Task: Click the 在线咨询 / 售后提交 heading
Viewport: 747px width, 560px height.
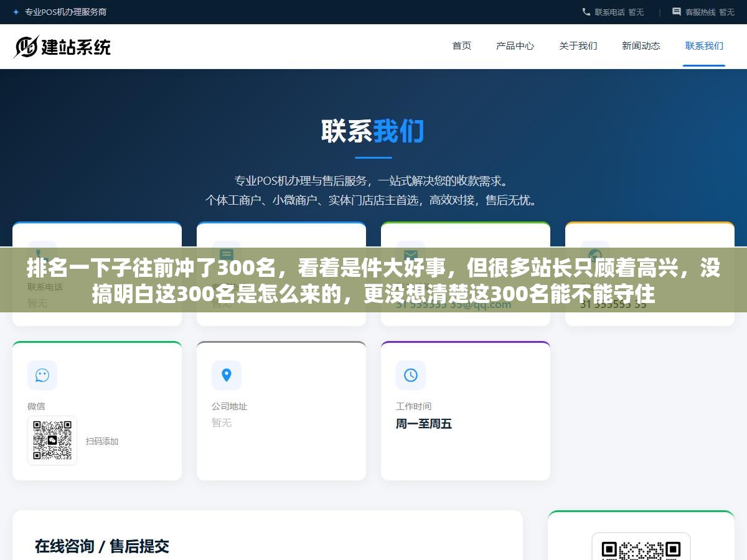Action: click(102, 546)
